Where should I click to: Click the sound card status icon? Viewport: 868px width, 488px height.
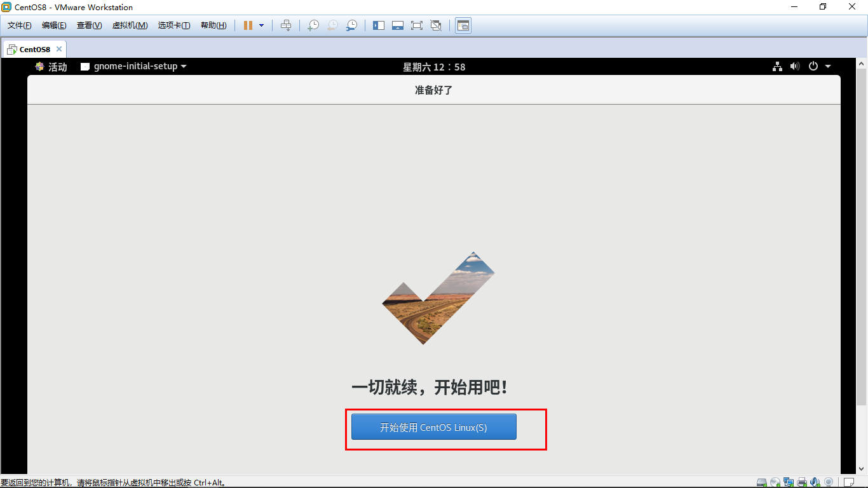[x=815, y=482]
